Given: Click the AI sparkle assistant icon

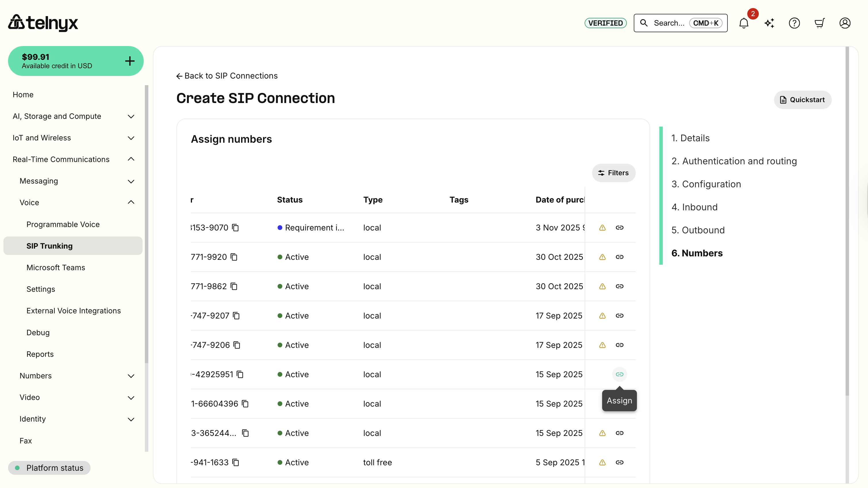Looking at the screenshot, I should (769, 23).
